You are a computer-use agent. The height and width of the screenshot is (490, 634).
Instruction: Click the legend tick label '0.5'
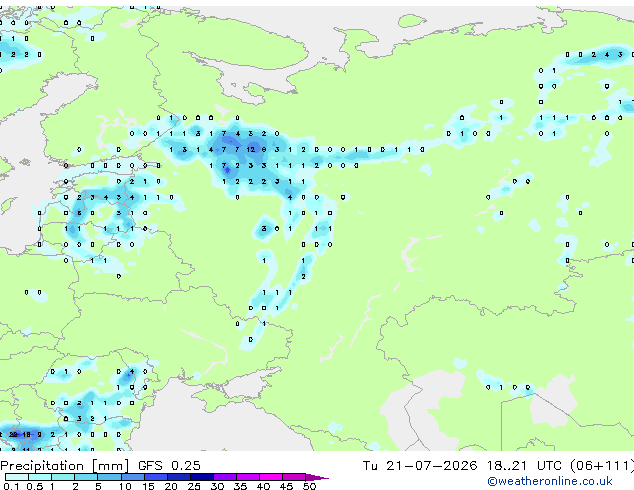tap(35, 486)
